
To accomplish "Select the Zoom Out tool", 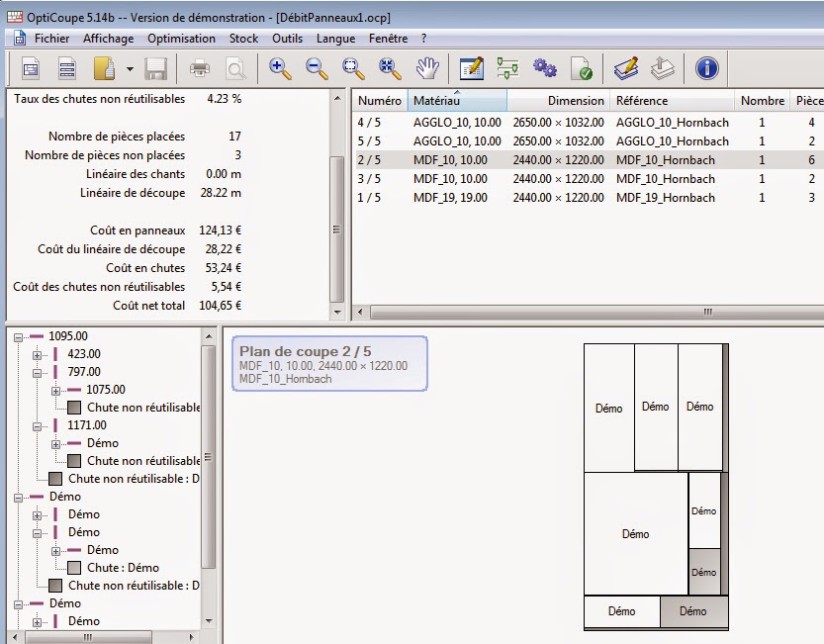I will tap(317, 68).
